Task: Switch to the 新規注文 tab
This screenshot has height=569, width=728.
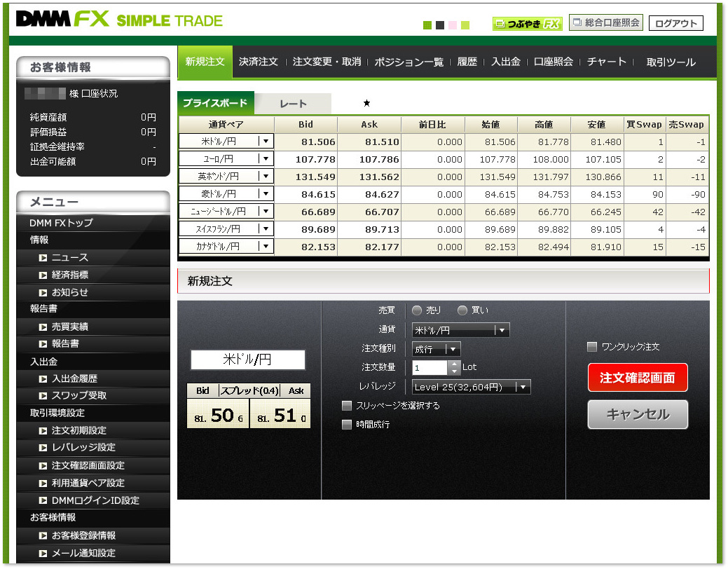Action: (x=205, y=62)
